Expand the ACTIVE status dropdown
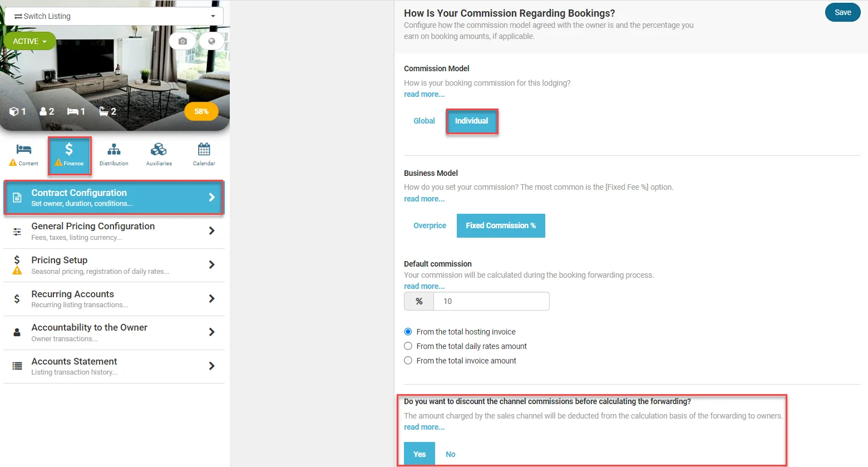The height and width of the screenshot is (467, 868). pyautogui.click(x=30, y=41)
